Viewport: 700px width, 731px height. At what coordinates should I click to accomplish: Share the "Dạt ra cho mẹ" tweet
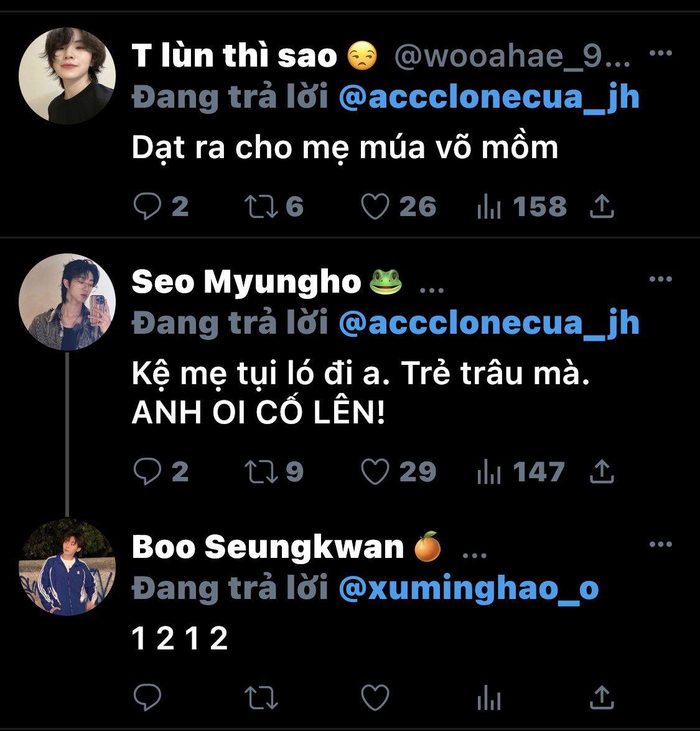[x=601, y=207]
